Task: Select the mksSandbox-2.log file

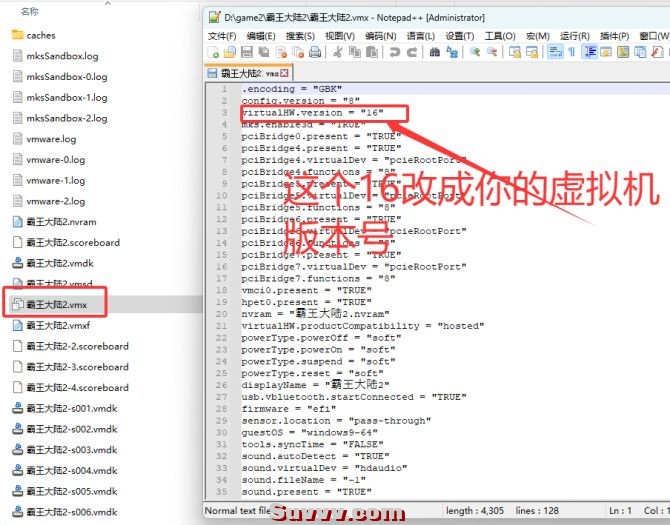Action: pyautogui.click(x=60, y=118)
